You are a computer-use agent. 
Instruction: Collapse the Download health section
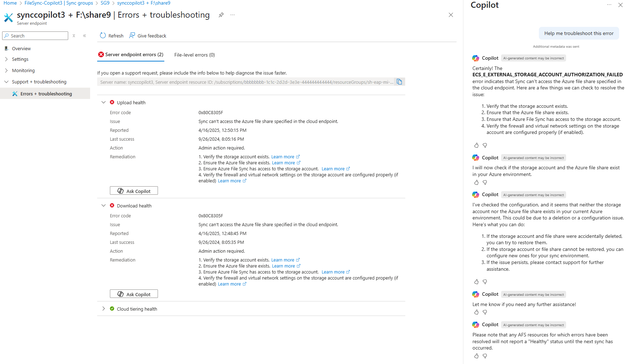[104, 206]
